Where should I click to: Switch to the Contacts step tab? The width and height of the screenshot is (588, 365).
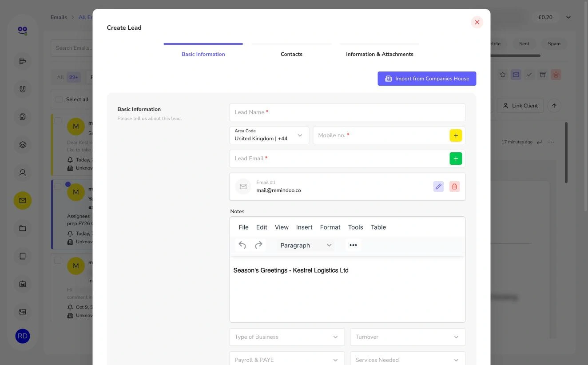pos(291,54)
